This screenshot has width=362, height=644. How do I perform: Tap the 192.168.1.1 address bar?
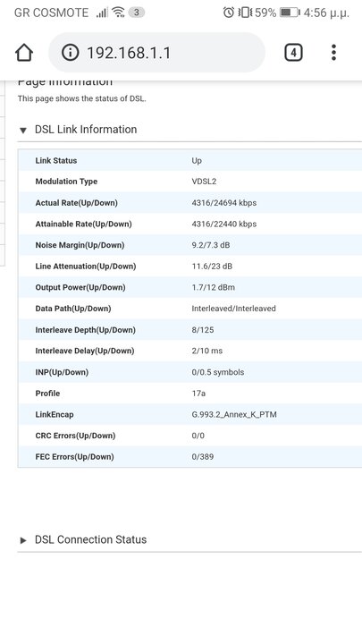(156, 53)
